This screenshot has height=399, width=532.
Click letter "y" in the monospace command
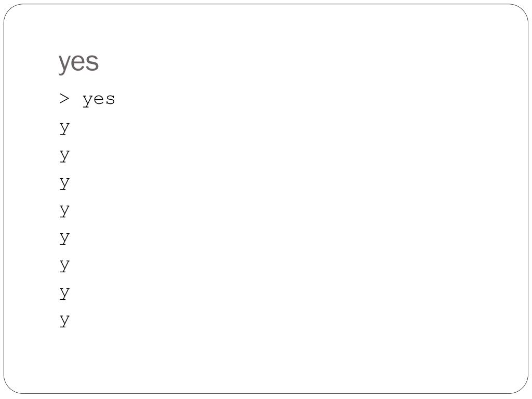tap(88, 101)
